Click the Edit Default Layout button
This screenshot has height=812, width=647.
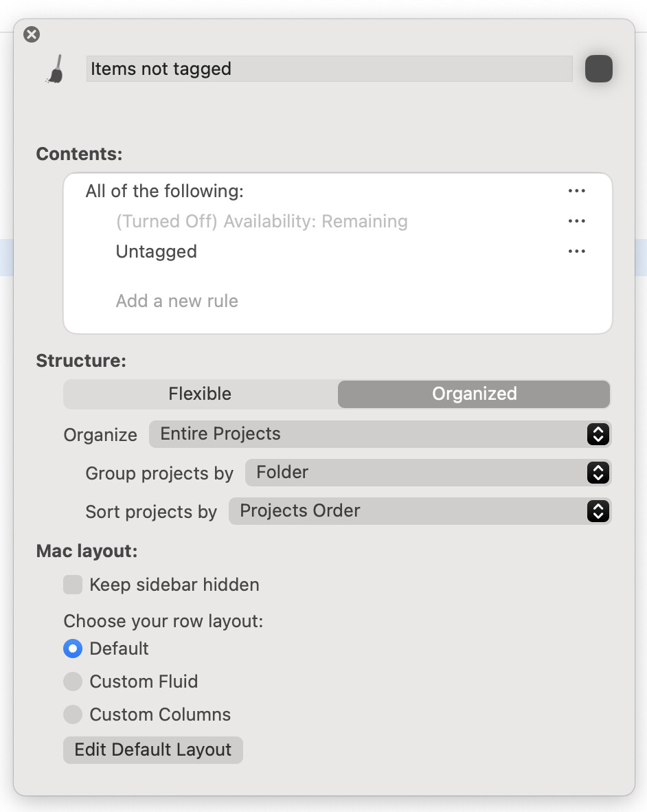pyautogui.click(x=153, y=749)
